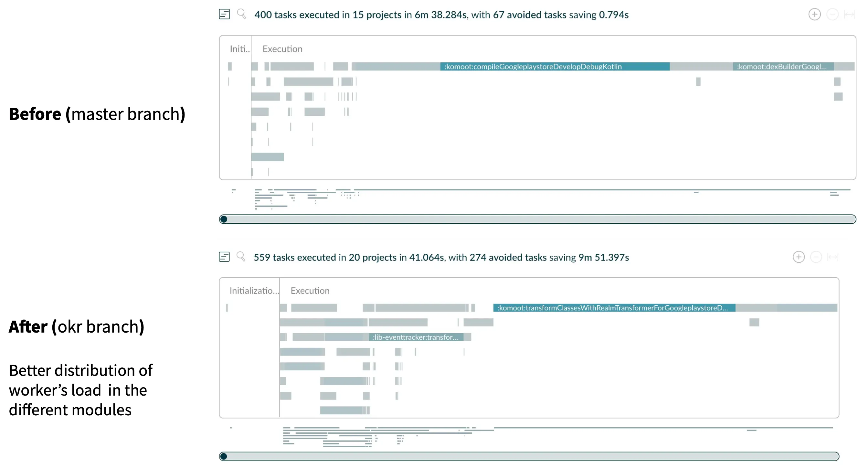
Task: Click the bottom timeline's Initializatio... phase label
Action: (254, 291)
